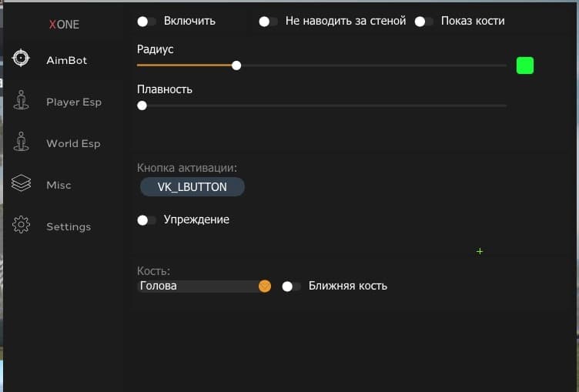Image resolution: width=579 pixels, height=392 pixels.
Task: Turn on the Показ кости switch
Action: [423, 22]
